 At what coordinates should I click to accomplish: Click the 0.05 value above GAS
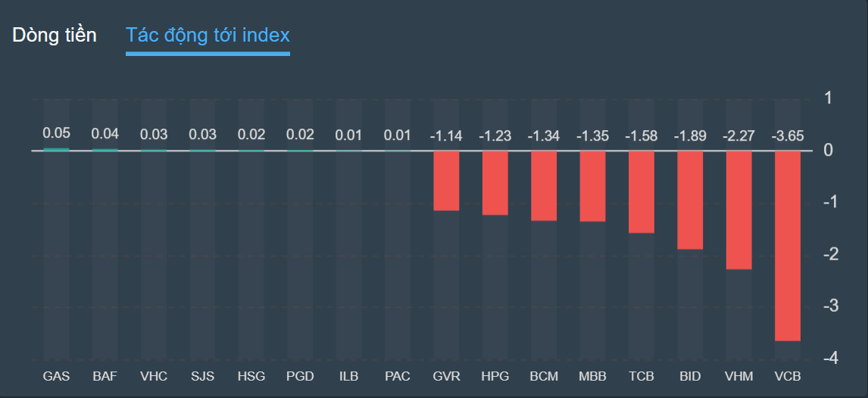click(x=56, y=133)
